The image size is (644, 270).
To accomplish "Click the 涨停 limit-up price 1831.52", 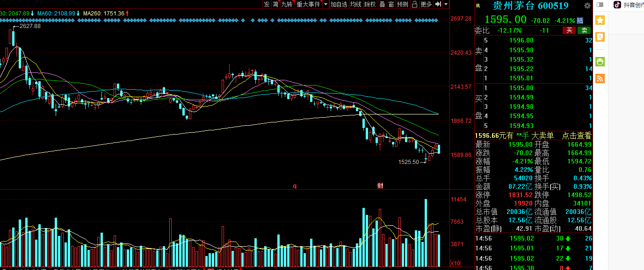I will tap(520, 195).
